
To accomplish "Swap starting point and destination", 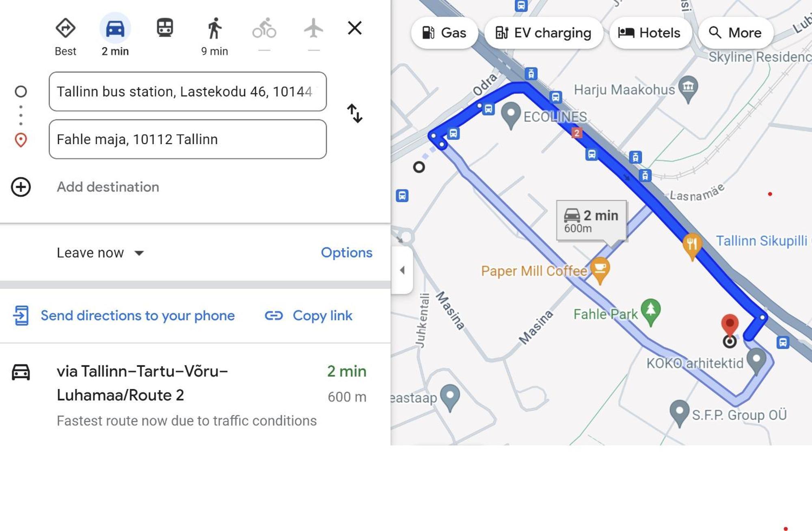I will 354,113.
